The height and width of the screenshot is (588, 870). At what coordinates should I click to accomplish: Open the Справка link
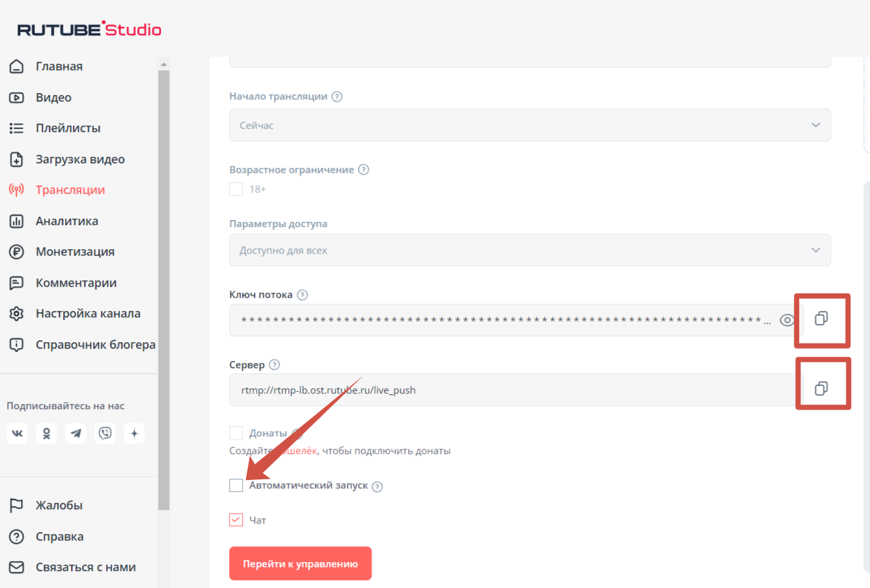click(x=60, y=537)
